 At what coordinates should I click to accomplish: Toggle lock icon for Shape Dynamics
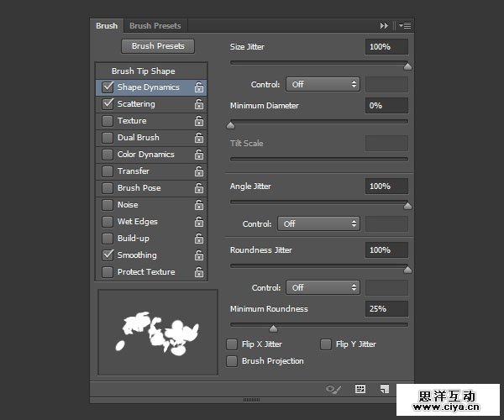199,87
